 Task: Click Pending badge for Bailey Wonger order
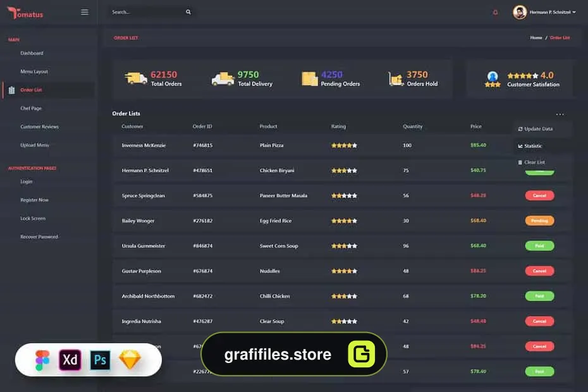pyautogui.click(x=539, y=221)
